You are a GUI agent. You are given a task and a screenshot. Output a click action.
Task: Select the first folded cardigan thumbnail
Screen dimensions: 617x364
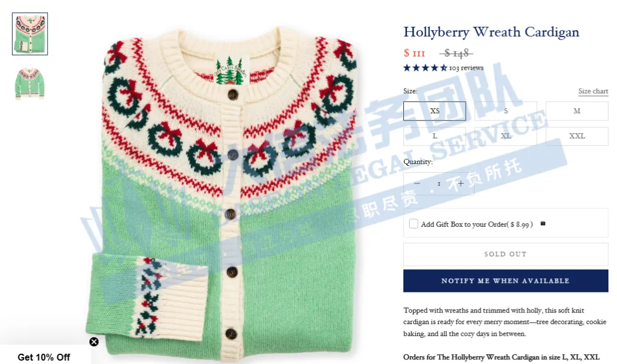[30, 34]
